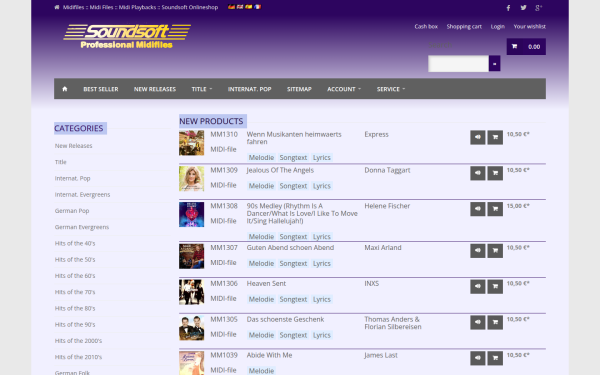Open Hits of the 80's category
600x375 pixels.
(x=75, y=308)
